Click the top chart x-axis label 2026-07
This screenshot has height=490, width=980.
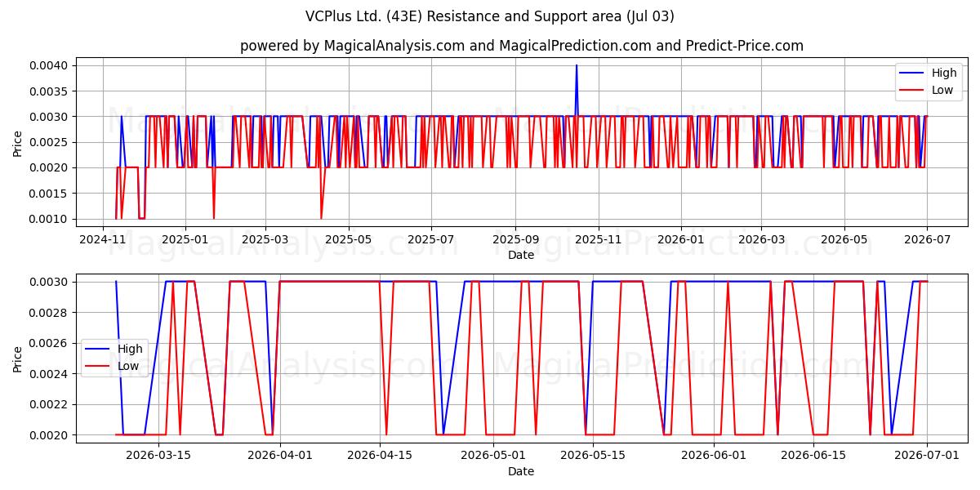pyautogui.click(x=927, y=239)
